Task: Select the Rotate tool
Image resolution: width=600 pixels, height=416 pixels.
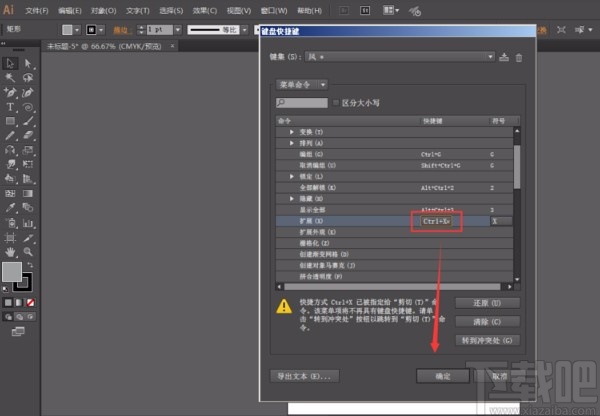Action: (x=10, y=150)
